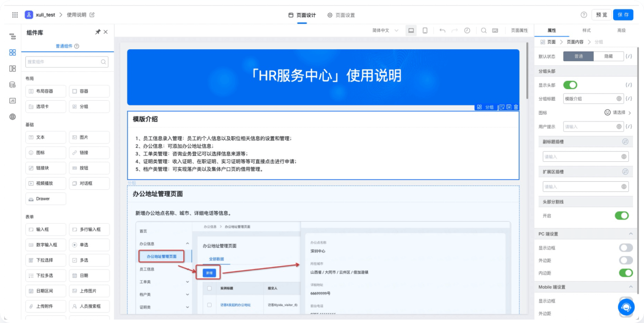Viewport: 644px width, 323px height.
Task: Click the apps grid icon top-left
Action: (x=15, y=15)
